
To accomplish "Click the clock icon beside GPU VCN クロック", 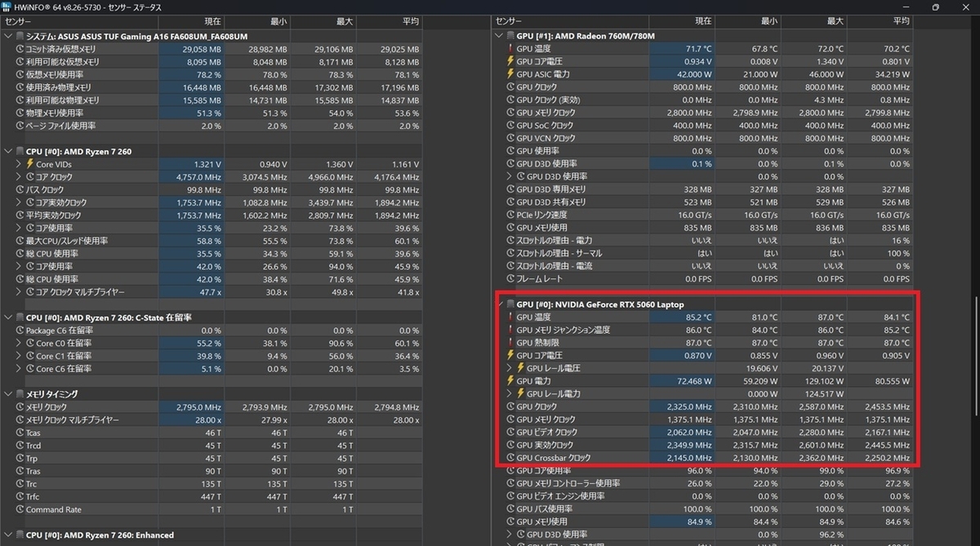I will (510, 138).
